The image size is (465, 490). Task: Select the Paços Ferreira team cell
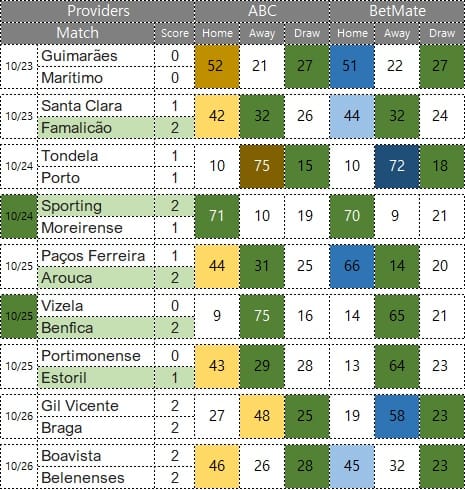[96, 256]
